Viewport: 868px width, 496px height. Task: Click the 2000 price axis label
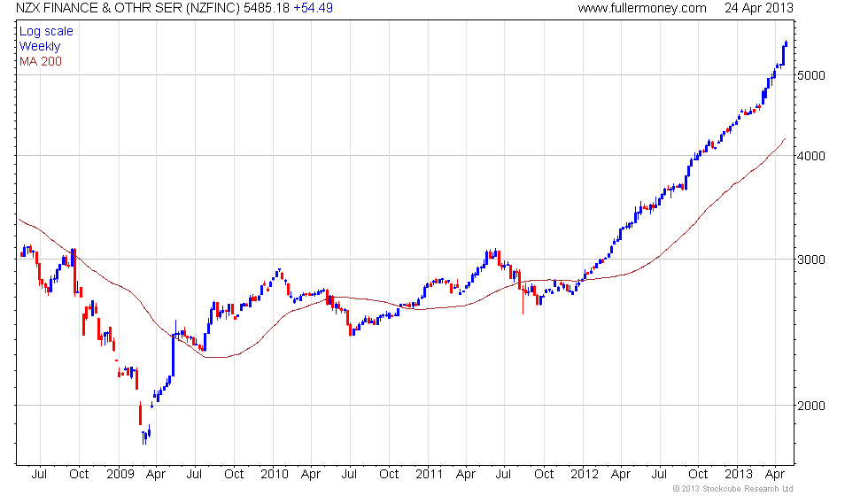pos(811,406)
